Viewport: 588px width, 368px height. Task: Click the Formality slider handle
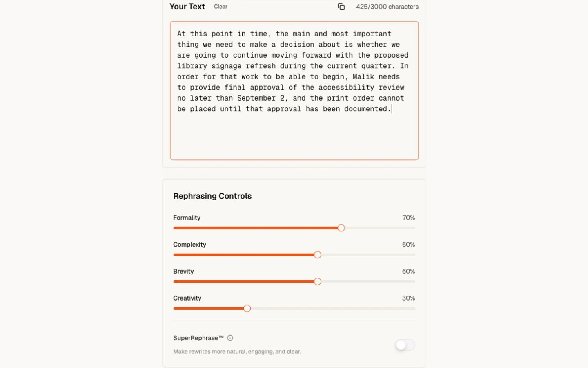pyautogui.click(x=341, y=228)
